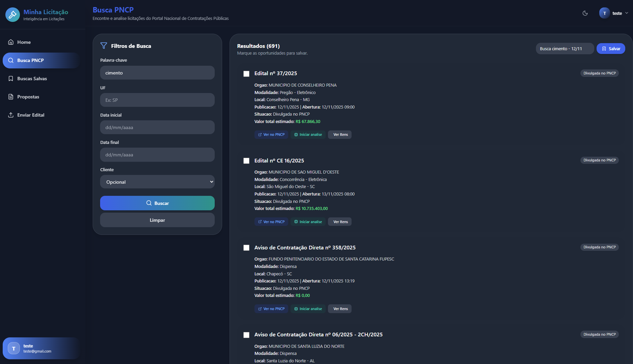Screen dimensions: 633x364
Task: Toggle dark mode with moon icon
Action: pyautogui.click(x=585, y=13)
